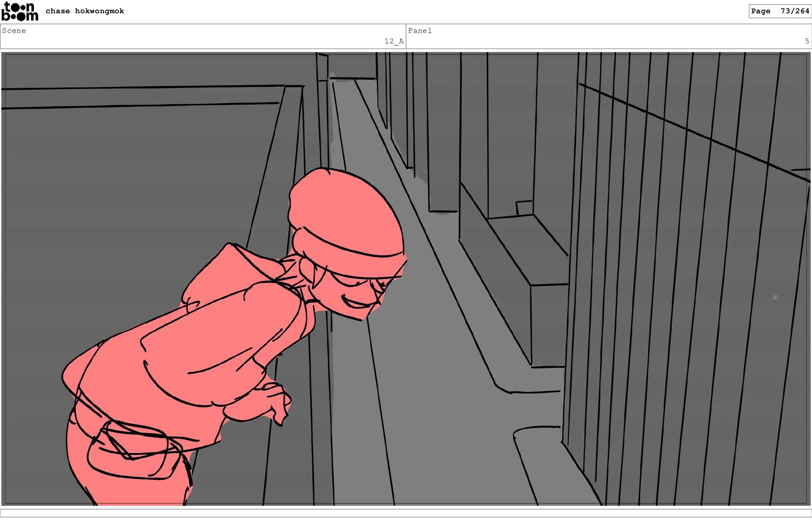
Task: Click the small square vent above dumpster
Action: (x=524, y=208)
